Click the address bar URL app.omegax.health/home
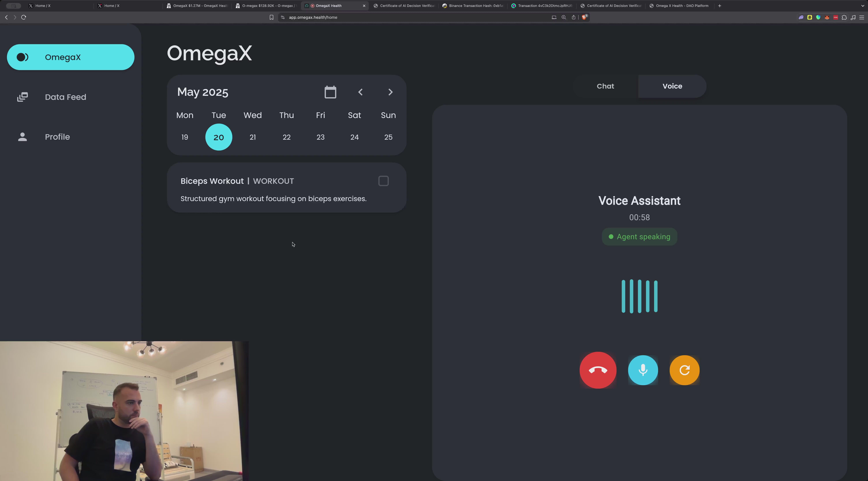 (313, 17)
